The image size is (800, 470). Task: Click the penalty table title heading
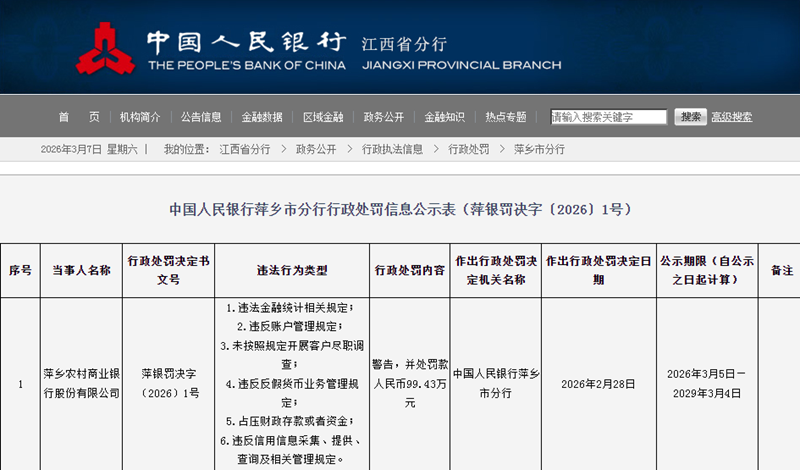point(400,210)
